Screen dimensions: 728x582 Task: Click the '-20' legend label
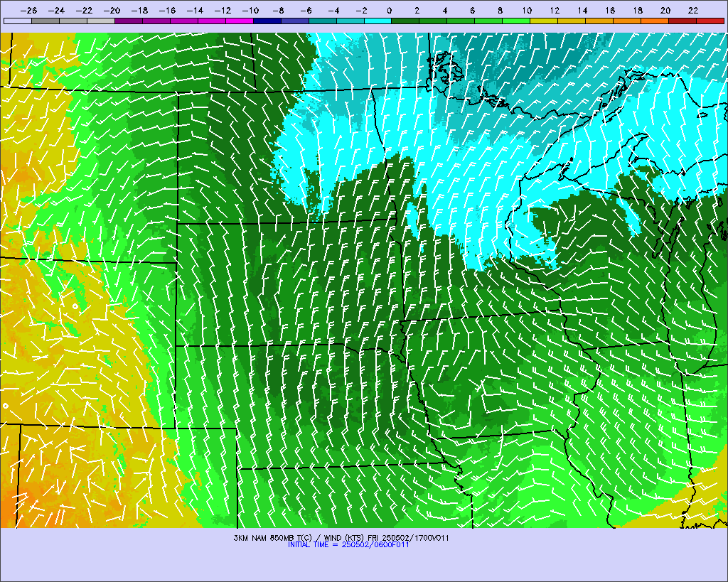pyautogui.click(x=112, y=11)
